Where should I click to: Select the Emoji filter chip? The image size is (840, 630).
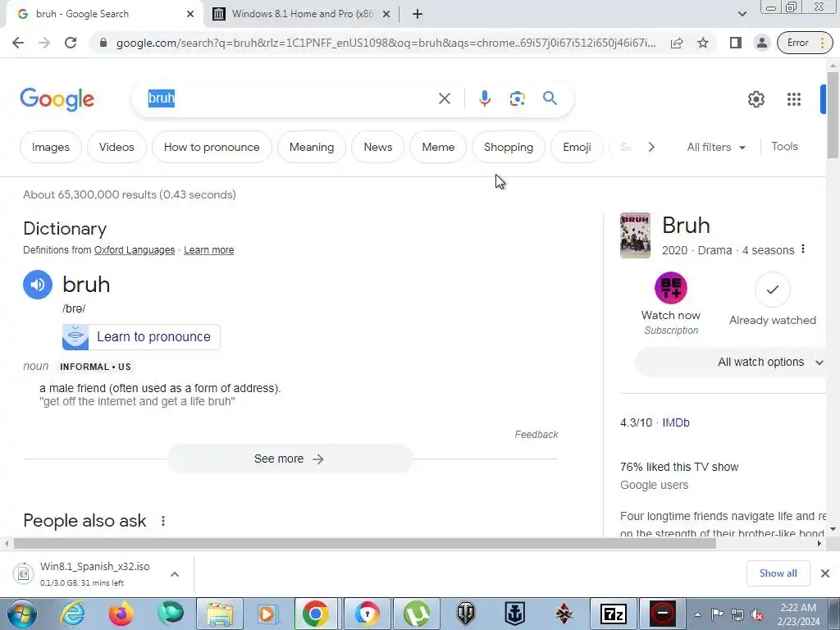tap(577, 147)
